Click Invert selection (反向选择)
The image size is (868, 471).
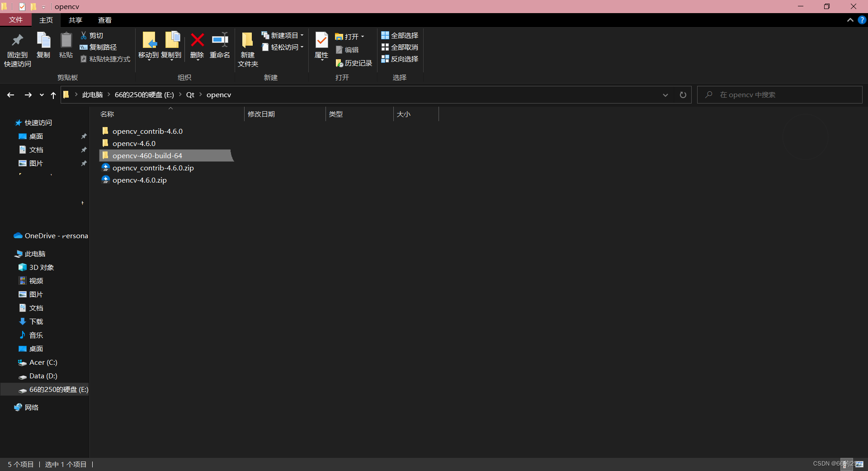click(400, 59)
